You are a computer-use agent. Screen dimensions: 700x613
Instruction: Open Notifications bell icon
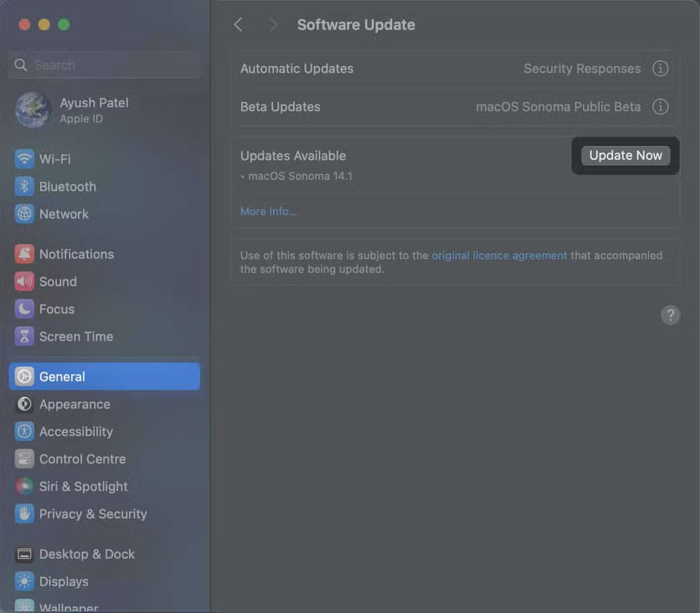point(24,254)
